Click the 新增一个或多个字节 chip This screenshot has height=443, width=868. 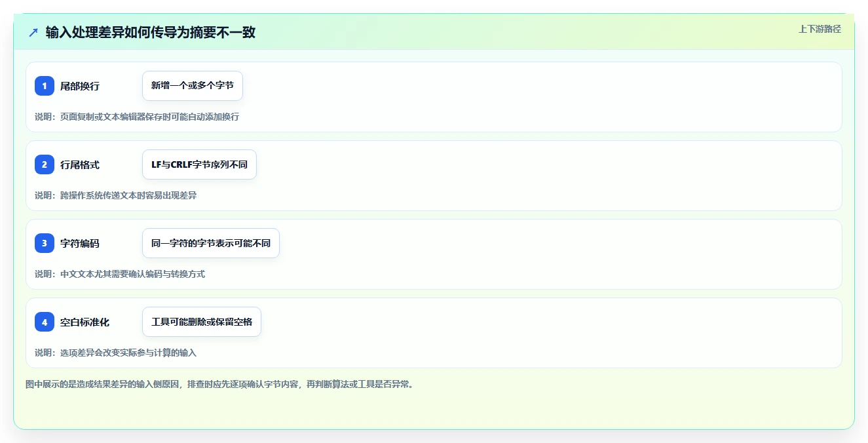coord(193,86)
